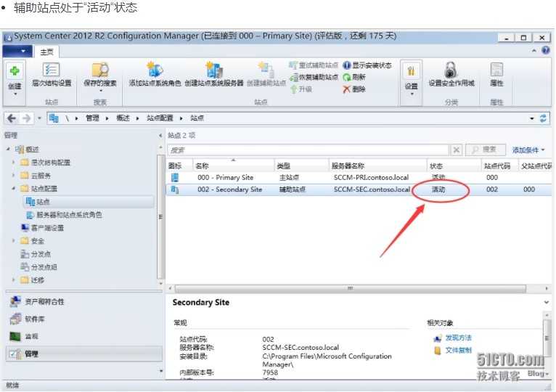Click the site search input field
This screenshot has width=556, height=392.
[308, 150]
